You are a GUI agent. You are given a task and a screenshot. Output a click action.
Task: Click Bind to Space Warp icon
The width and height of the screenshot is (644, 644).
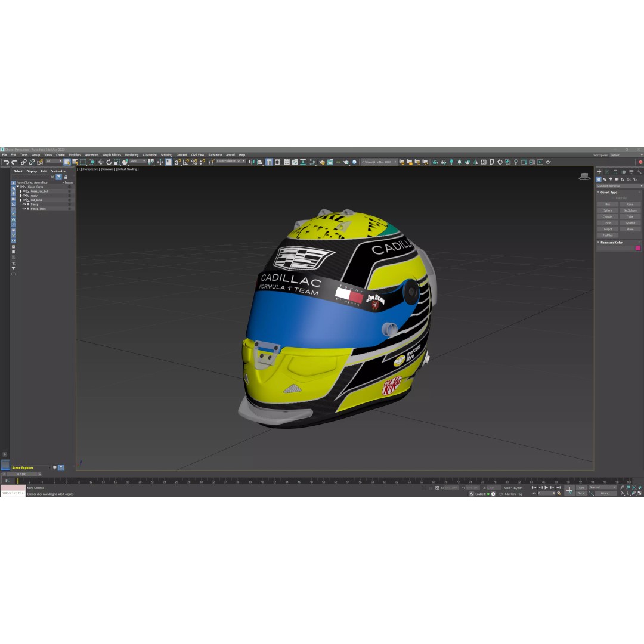(40, 162)
